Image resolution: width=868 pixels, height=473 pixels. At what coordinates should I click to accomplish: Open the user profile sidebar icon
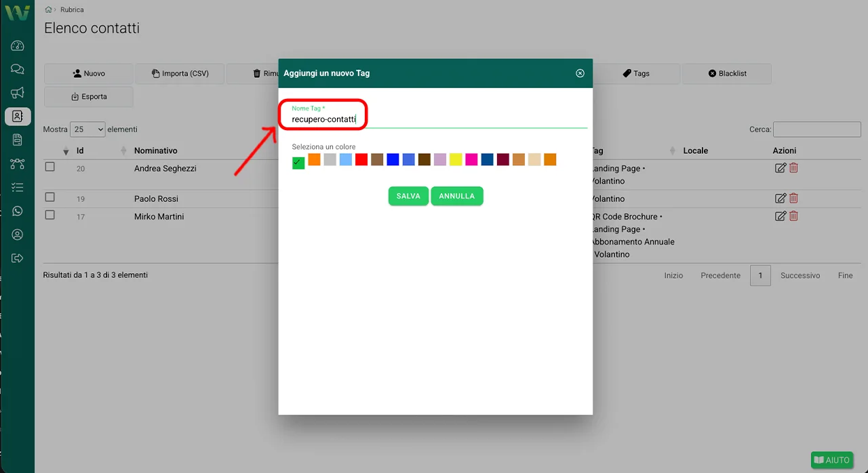click(x=18, y=234)
